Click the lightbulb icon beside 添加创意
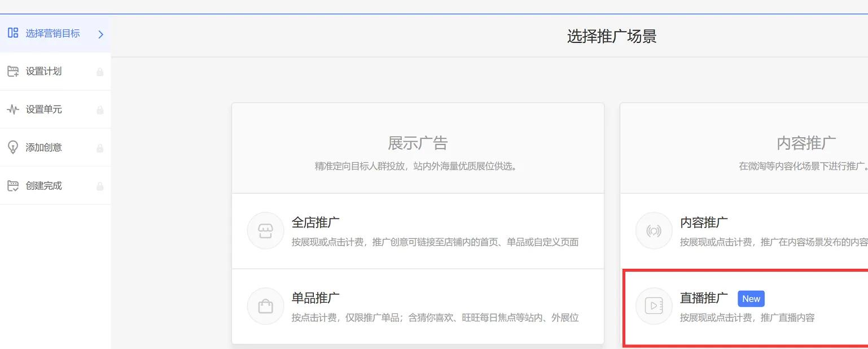This screenshot has height=349, width=868. (x=13, y=147)
